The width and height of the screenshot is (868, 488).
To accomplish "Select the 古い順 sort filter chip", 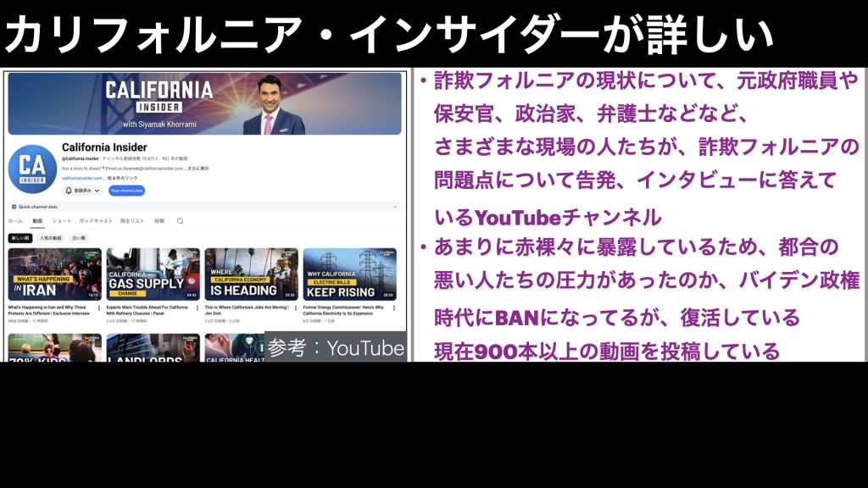I will point(78,238).
